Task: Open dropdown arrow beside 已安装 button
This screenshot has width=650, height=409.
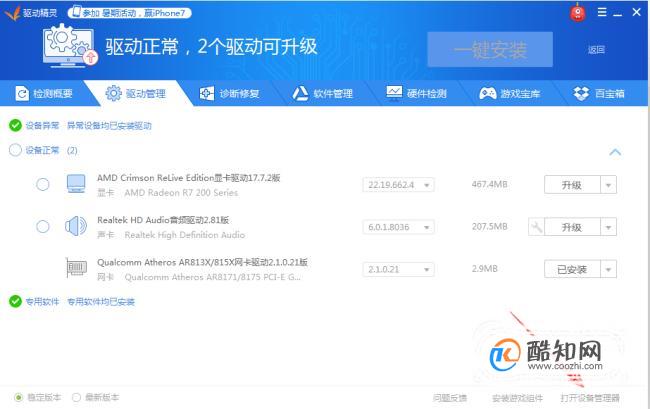Action: point(608,269)
